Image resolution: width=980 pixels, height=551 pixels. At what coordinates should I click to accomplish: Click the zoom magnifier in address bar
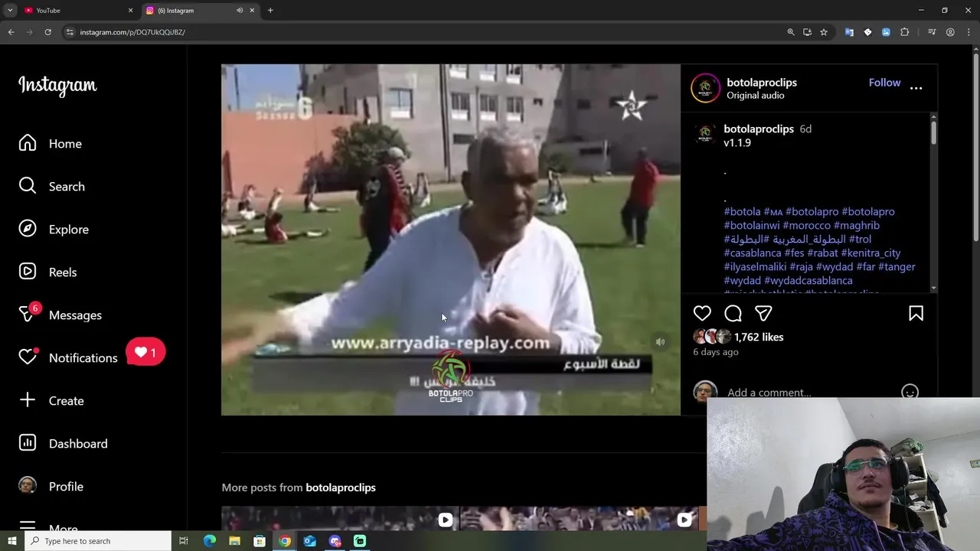[791, 32]
